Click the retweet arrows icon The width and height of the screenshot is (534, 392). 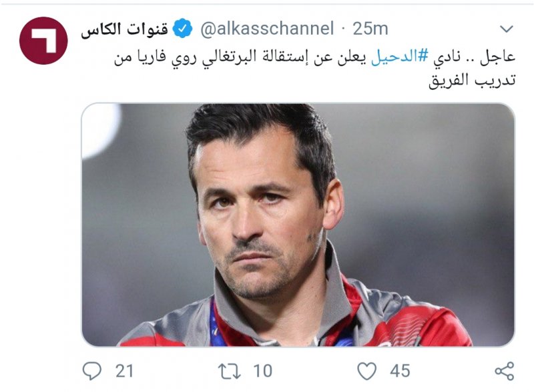point(229,371)
